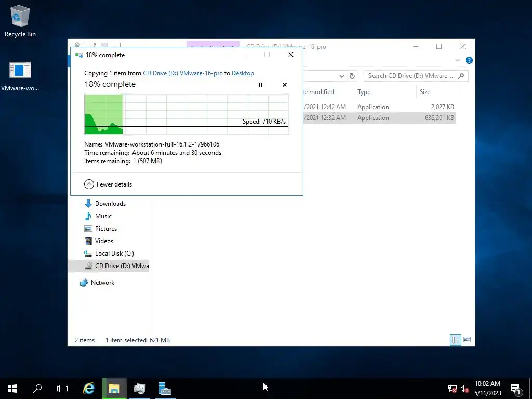The width and height of the screenshot is (532, 399).
Task: Switch to Large icons view layout
Action: pyautogui.click(x=467, y=340)
